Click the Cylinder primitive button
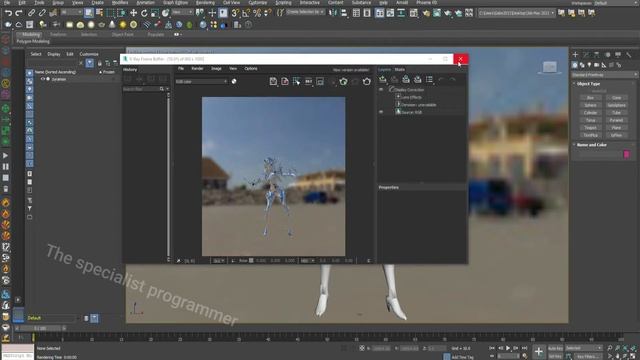Screen dimensions: 640x360 [x=590, y=113]
